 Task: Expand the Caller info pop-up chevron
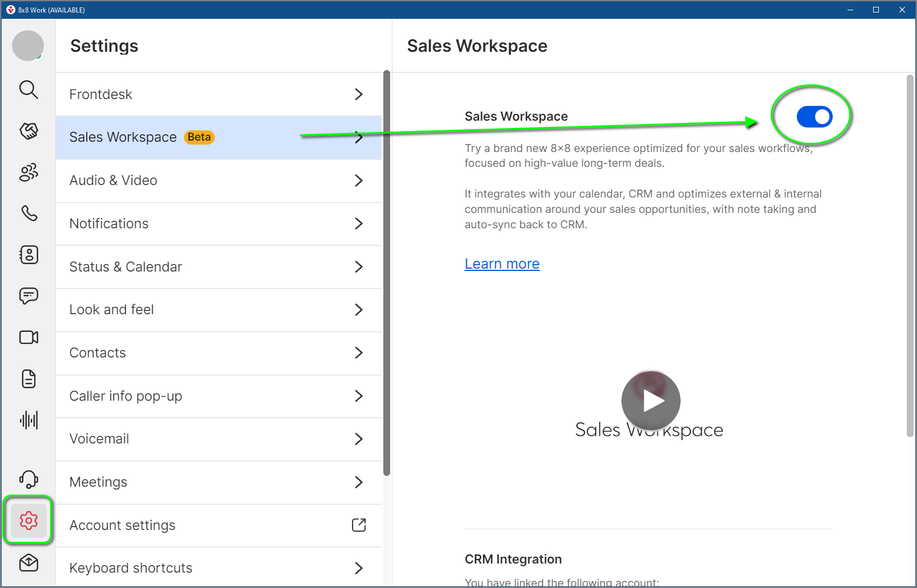359,396
